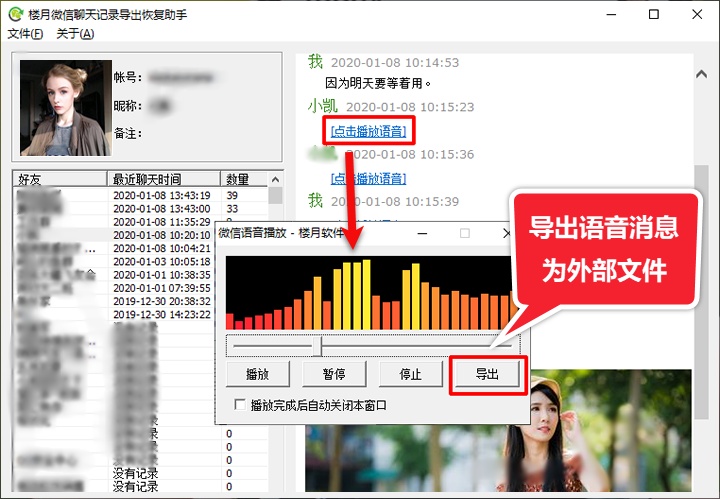Minimize the 微信语音播放 window
720x499 pixels.
(x=422, y=233)
